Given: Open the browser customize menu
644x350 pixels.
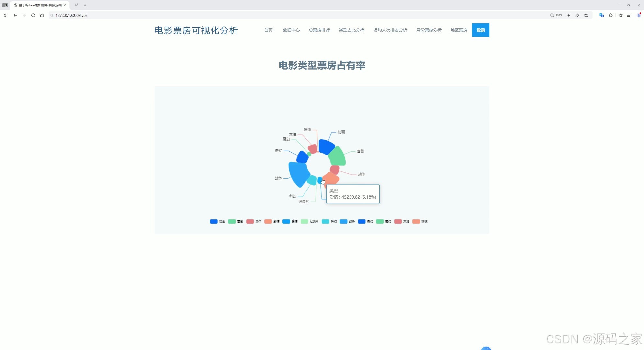Looking at the screenshot, I should pos(629,15).
